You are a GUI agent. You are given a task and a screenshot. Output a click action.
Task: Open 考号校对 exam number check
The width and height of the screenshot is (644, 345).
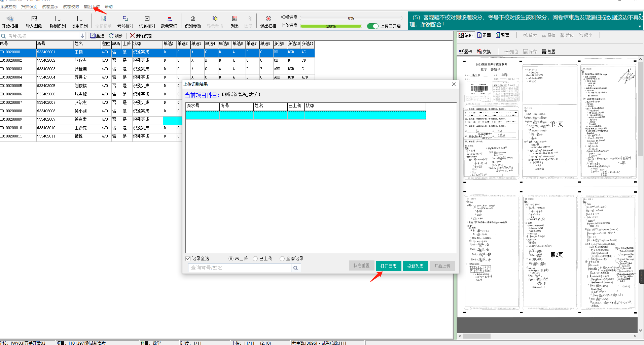(x=125, y=19)
